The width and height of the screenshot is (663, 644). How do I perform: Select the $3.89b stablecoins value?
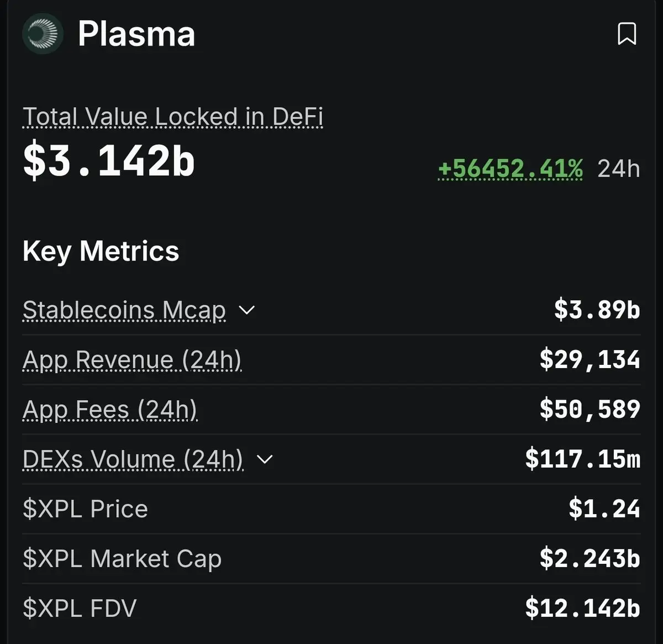[597, 310]
